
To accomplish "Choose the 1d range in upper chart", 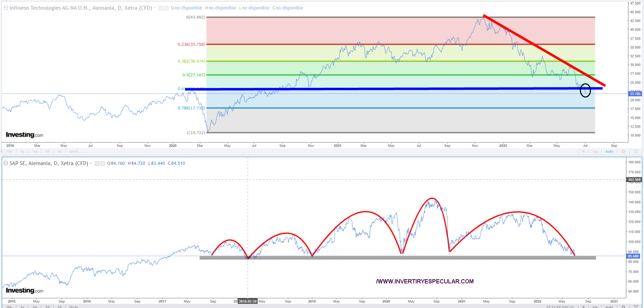I will 59,152.
